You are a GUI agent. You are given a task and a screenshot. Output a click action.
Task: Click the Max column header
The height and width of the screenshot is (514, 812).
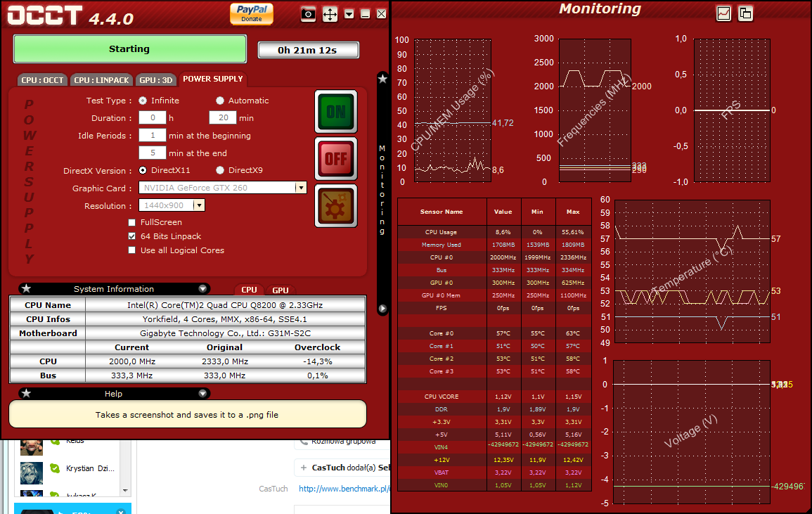[x=573, y=212]
